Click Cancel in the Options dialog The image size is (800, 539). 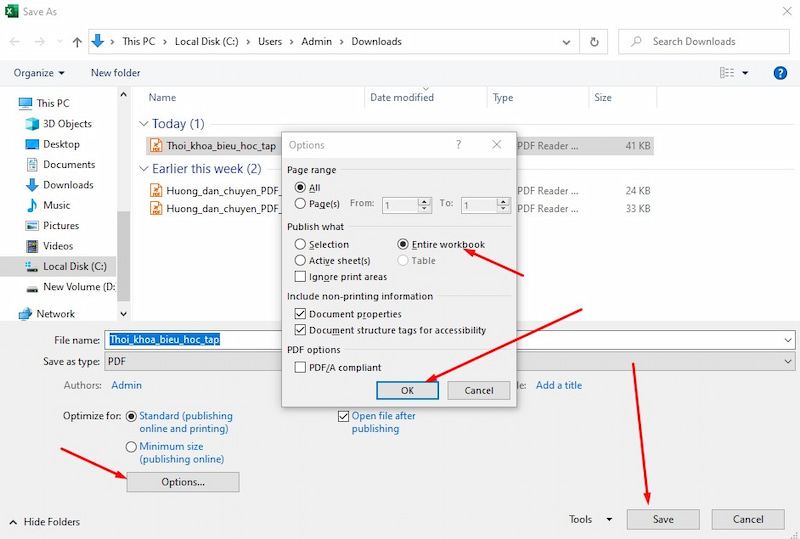point(479,390)
